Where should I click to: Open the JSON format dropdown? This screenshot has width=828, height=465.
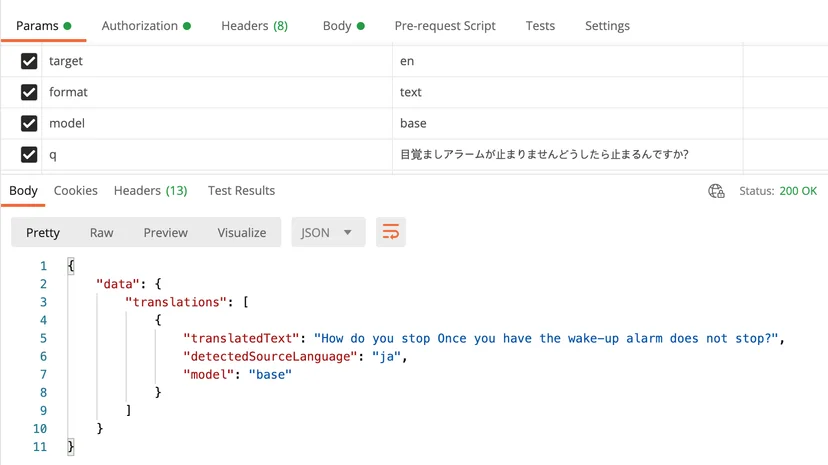point(328,232)
